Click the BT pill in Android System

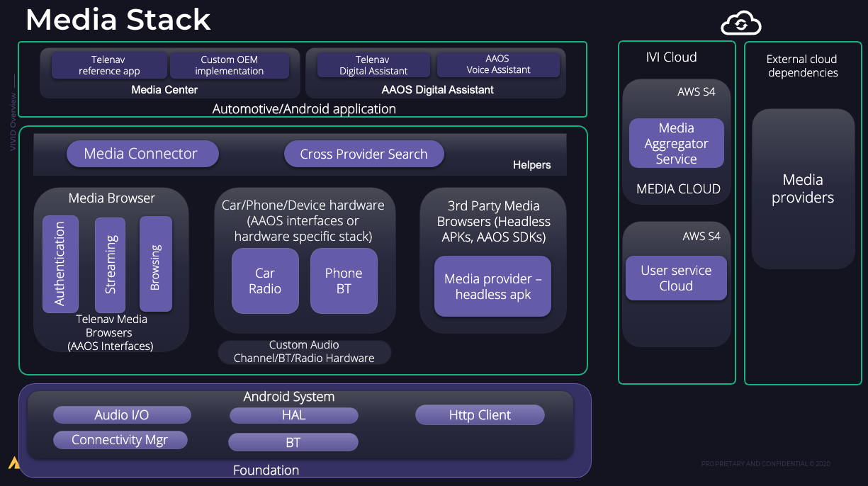293,443
